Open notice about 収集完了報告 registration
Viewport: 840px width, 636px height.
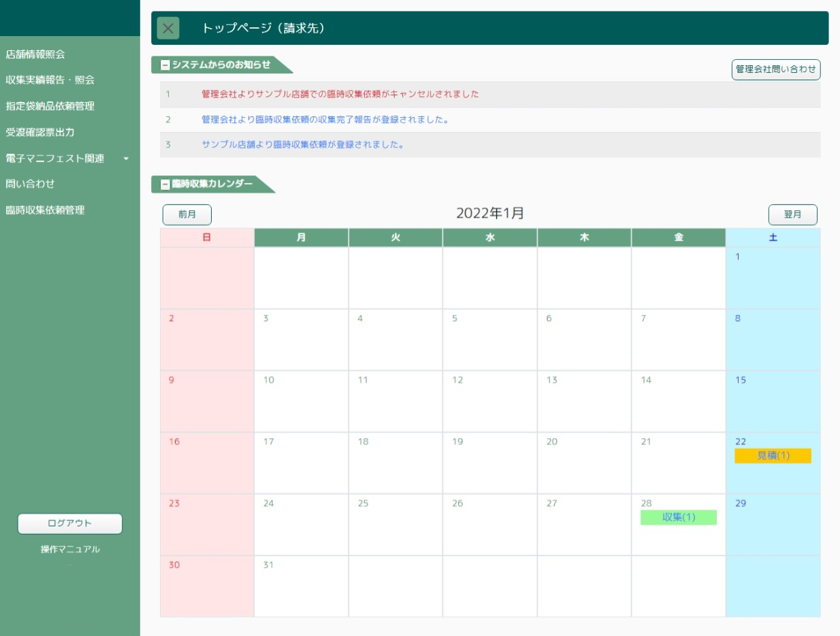click(x=325, y=120)
